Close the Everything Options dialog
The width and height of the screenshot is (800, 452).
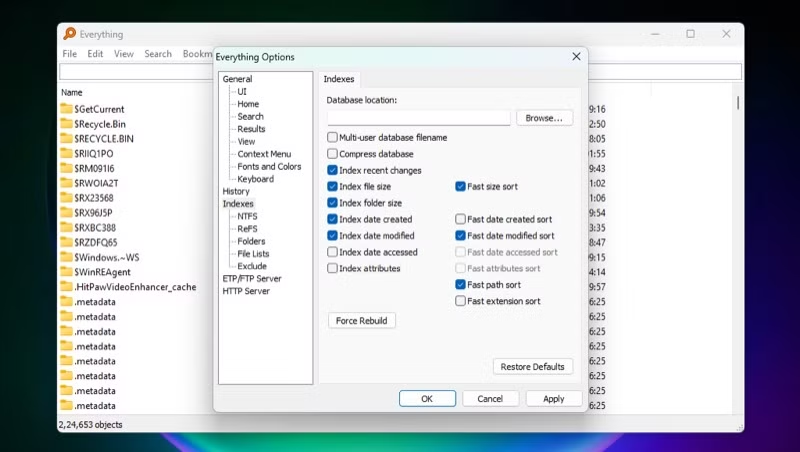click(576, 57)
